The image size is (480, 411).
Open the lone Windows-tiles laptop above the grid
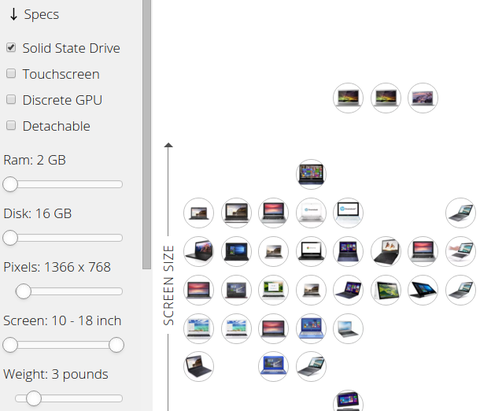click(x=311, y=174)
